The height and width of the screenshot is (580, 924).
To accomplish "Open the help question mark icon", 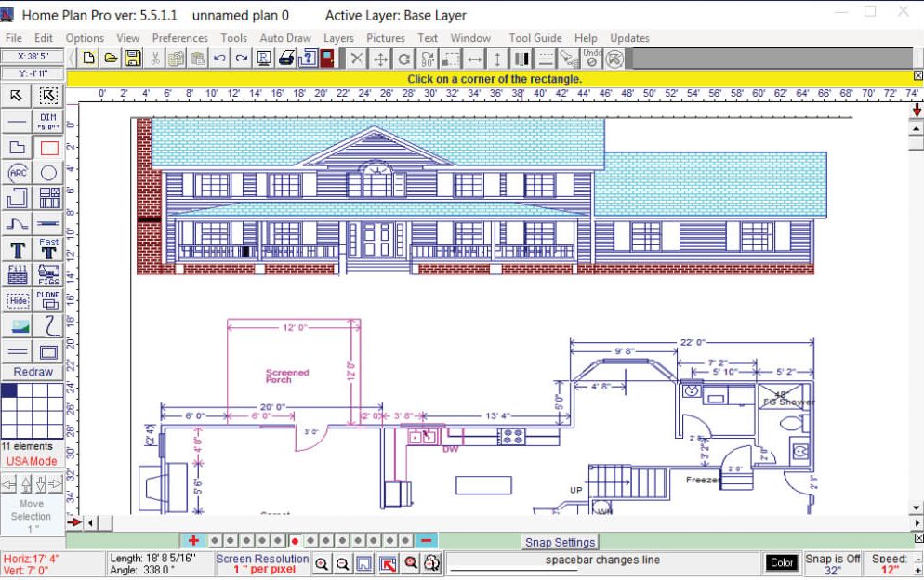I will click(308, 58).
